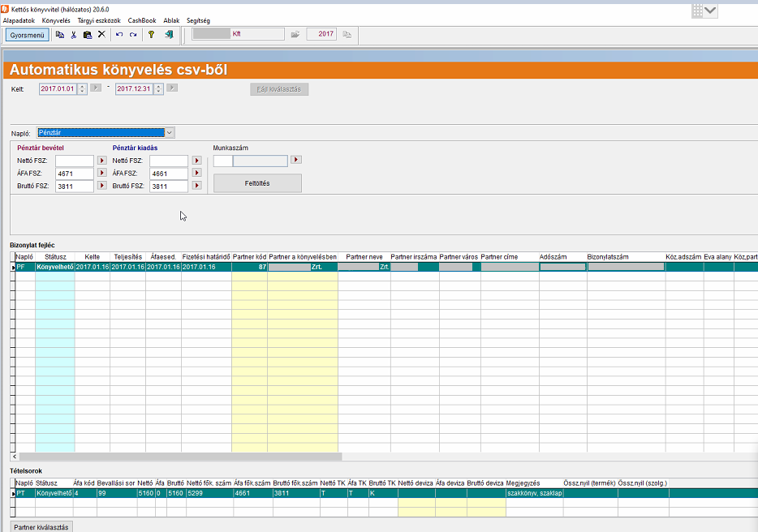Open lookup arrow next to Munkaszám field

(296, 161)
